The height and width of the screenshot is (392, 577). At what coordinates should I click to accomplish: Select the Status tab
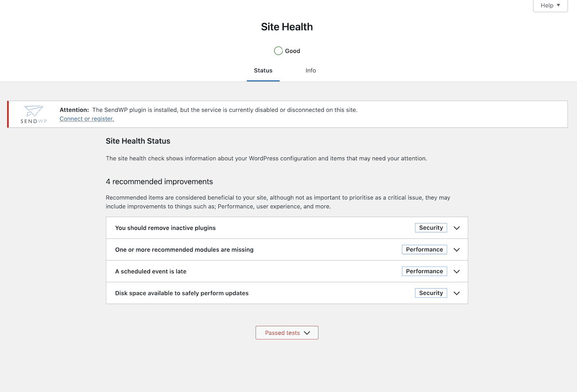click(x=263, y=70)
